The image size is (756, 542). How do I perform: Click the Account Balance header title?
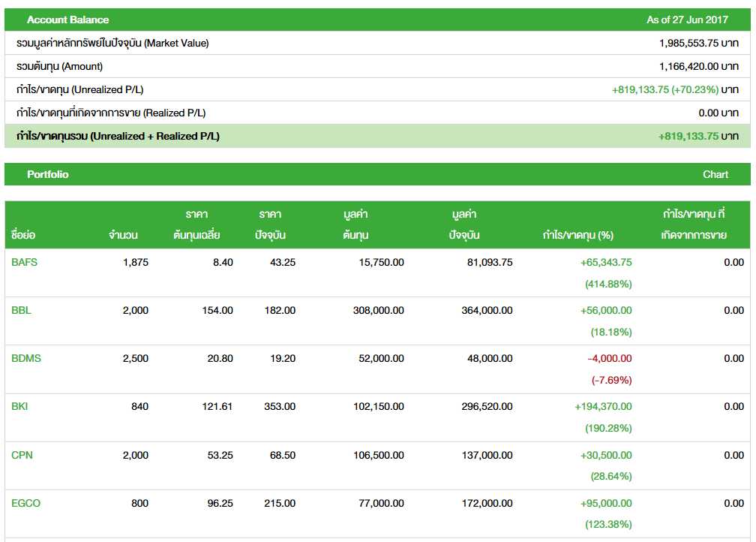(x=67, y=20)
